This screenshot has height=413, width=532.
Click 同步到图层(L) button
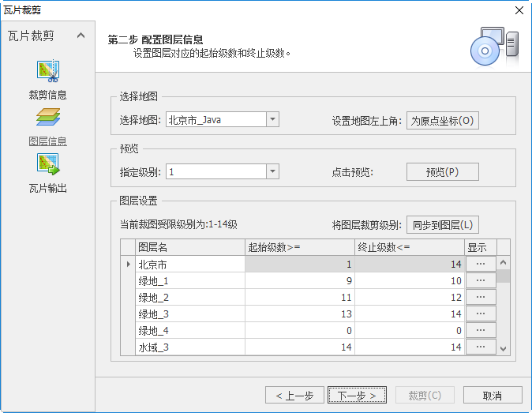(x=443, y=225)
